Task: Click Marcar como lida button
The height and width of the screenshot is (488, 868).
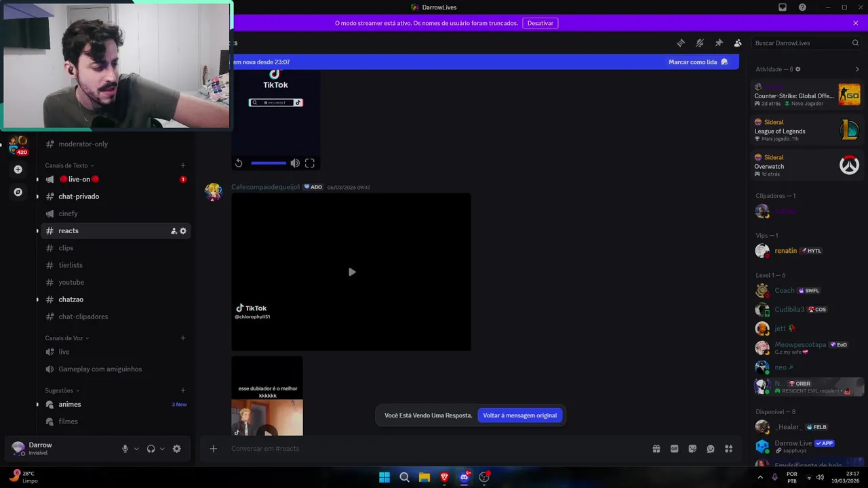Action: pos(698,62)
